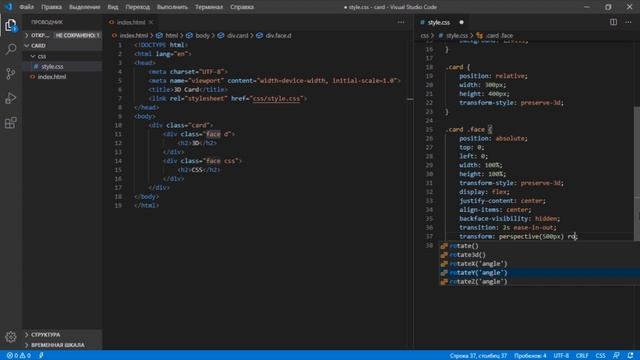Select style.css file in explorer tree
This screenshot has height=360, width=640.
point(62,66)
